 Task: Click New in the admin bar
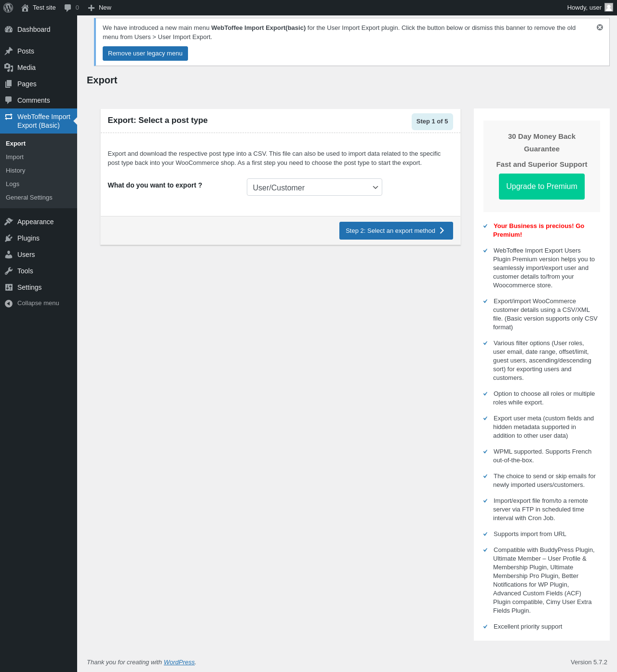[105, 8]
